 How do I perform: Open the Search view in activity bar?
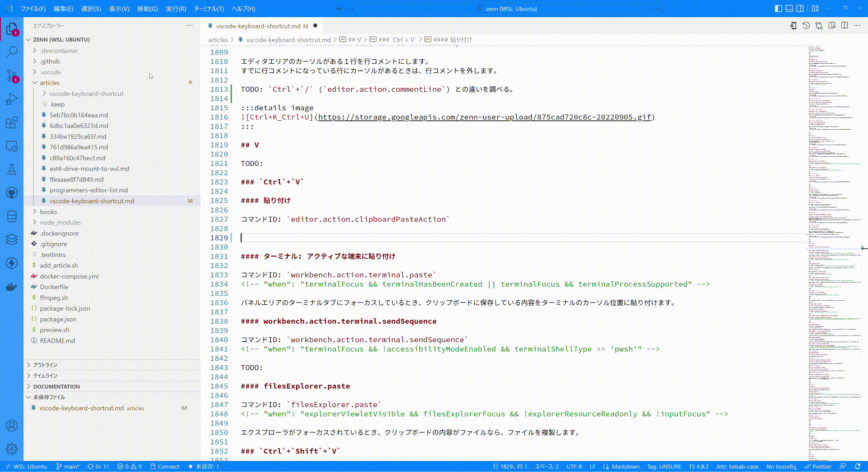12,52
